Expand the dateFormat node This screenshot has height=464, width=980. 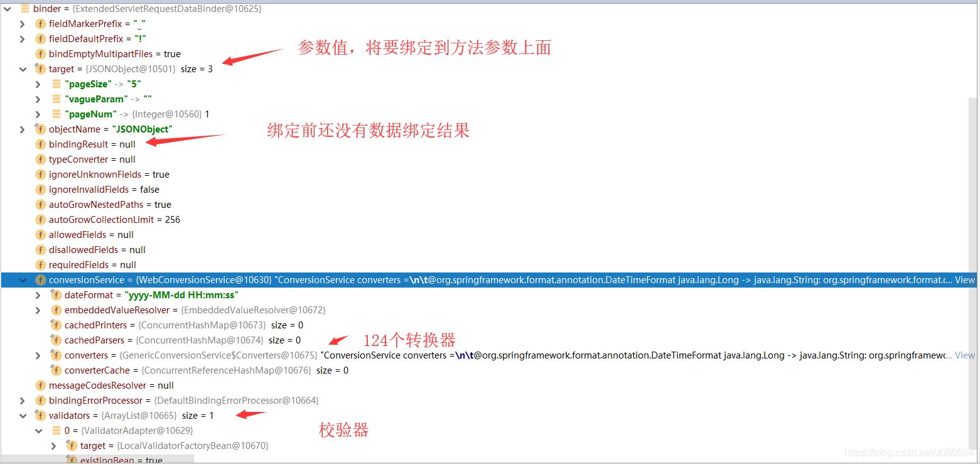click(38, 295)
